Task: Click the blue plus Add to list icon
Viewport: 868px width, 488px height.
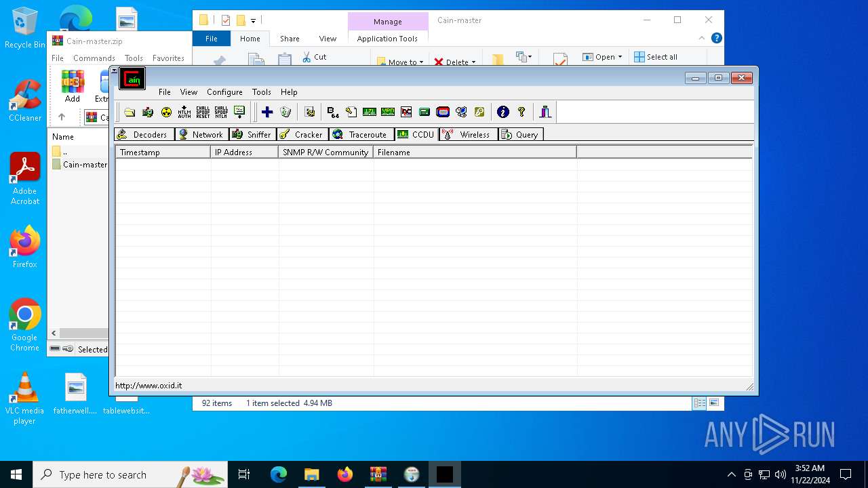Action: pyautogui.click(x=267, y=113)
